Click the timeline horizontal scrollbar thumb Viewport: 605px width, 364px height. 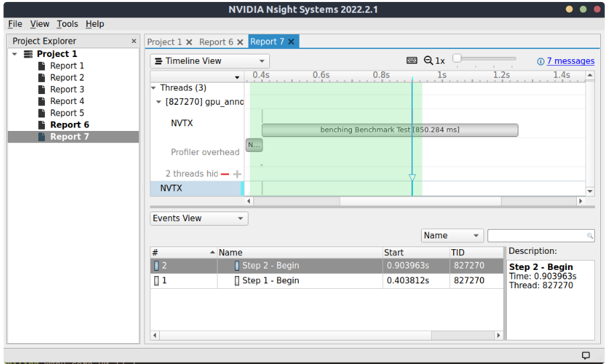tap(420, 201)
